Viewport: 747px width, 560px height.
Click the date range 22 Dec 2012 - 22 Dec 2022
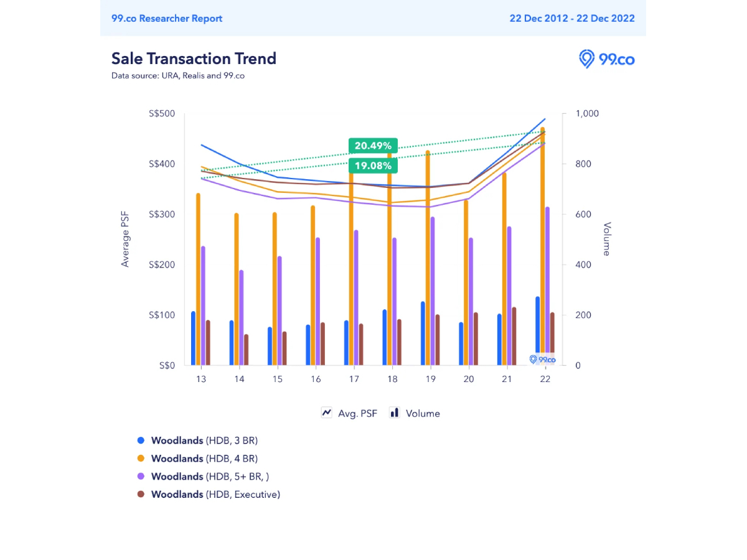572,18
